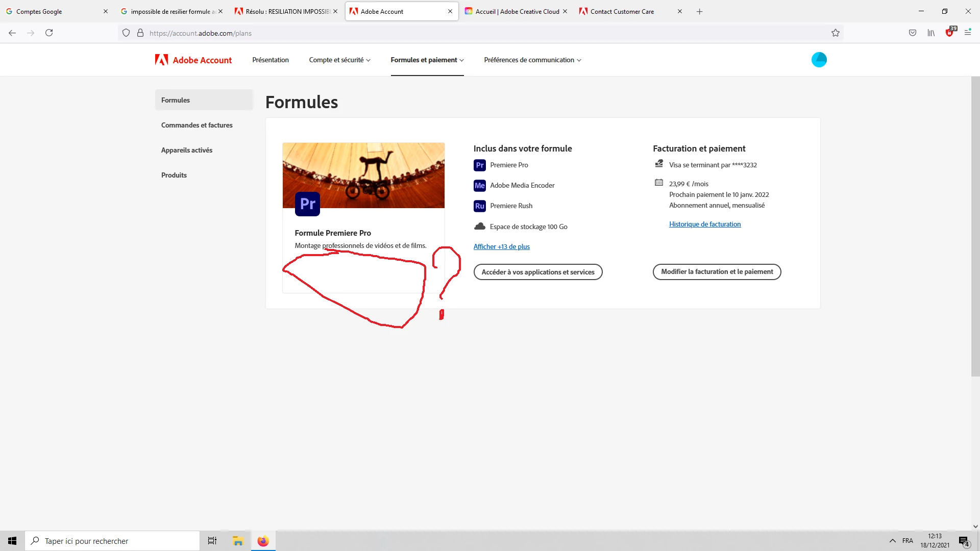Click the Premiere Pro plan thumbnail image
This screenshot has width=980, height=551.
click(x=363, y=175)
